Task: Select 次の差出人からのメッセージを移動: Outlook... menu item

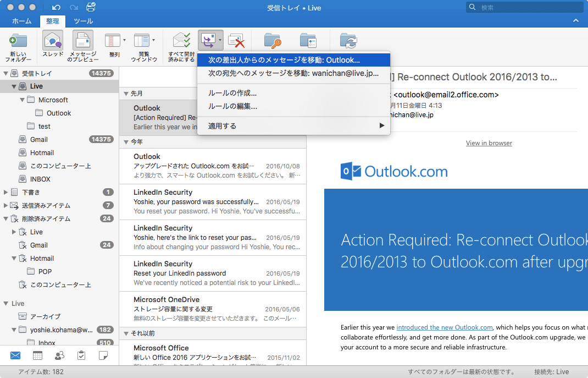Action: tap(293, 60)
